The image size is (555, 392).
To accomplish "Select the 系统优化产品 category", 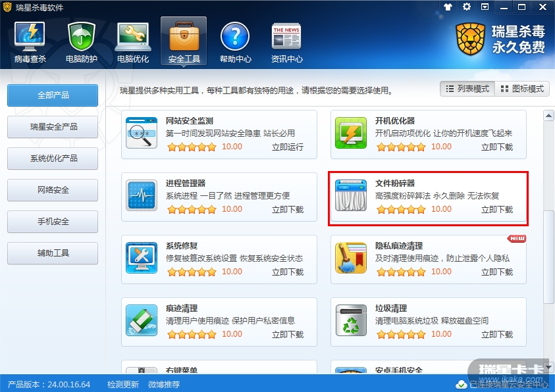I will tap(53, 159).
